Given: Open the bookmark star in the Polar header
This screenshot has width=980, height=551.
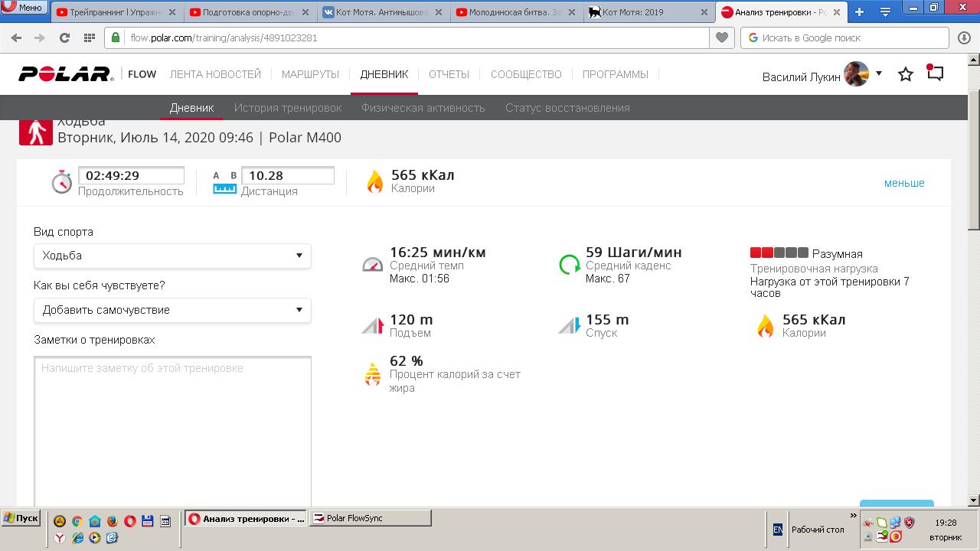Looking at the screenshot, I should coord(906,74).
